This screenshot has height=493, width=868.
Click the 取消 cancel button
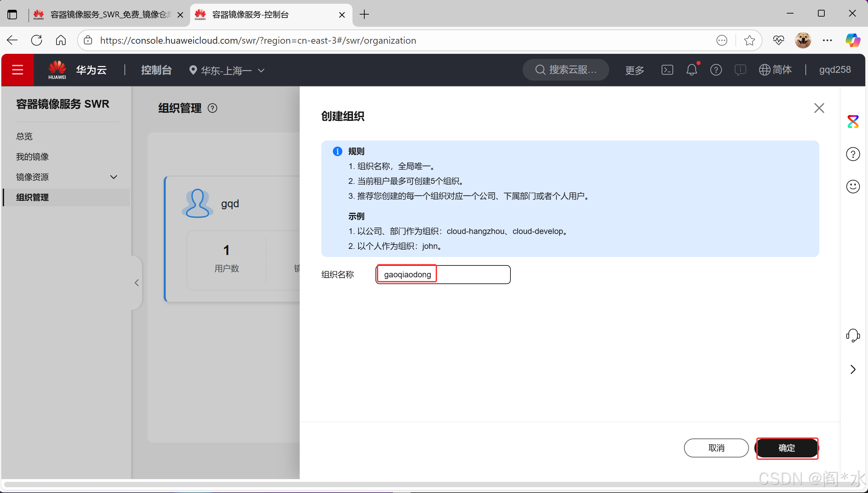click(x=716, y=448)
